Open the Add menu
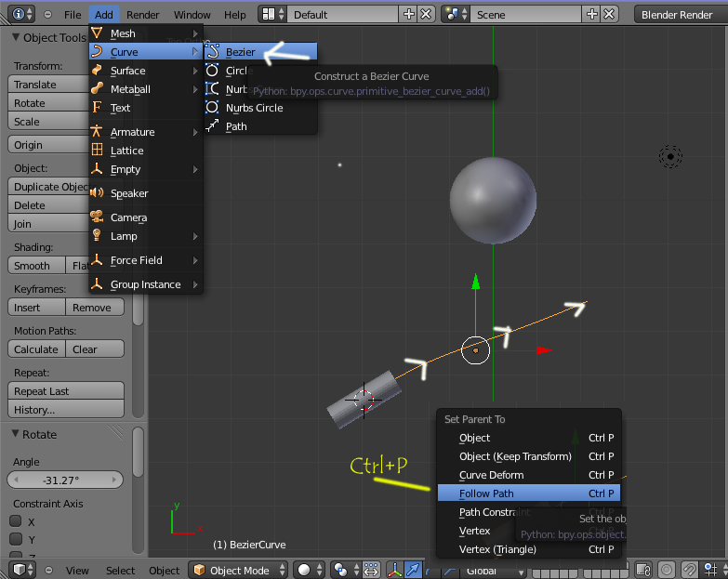This screenshot has height=579, width=728. (x=103, y=15)
